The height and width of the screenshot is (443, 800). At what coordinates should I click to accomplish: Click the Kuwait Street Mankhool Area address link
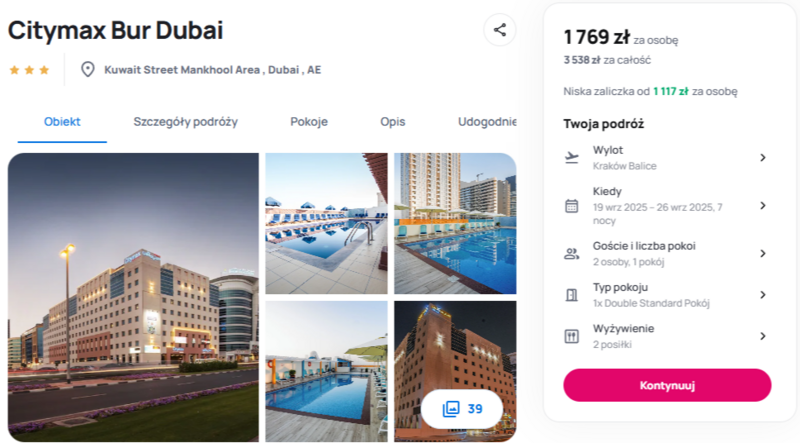click(213, 69)
